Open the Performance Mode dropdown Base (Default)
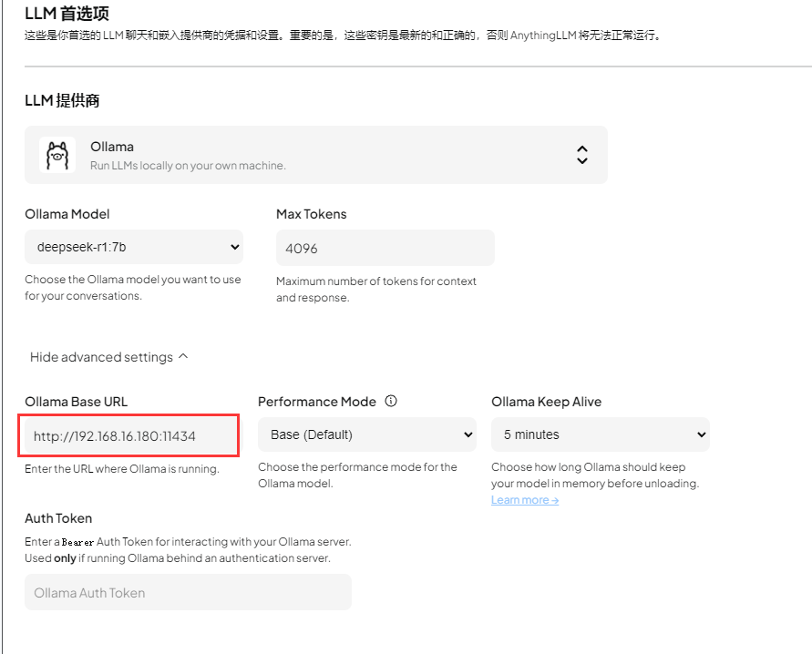This screenshot has height=654, width=812. pyautogui.click(x=367, y=434)
